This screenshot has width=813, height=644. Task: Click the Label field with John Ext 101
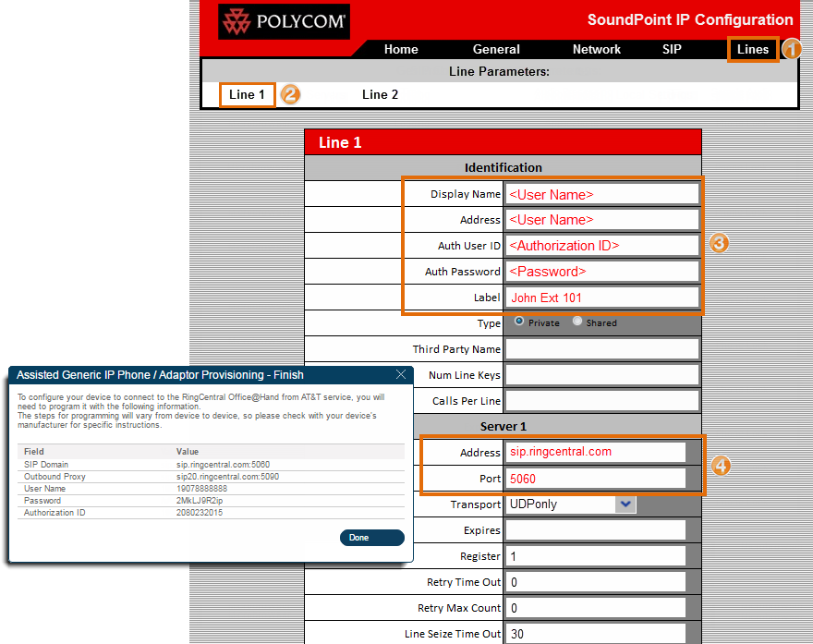point(602,298)
